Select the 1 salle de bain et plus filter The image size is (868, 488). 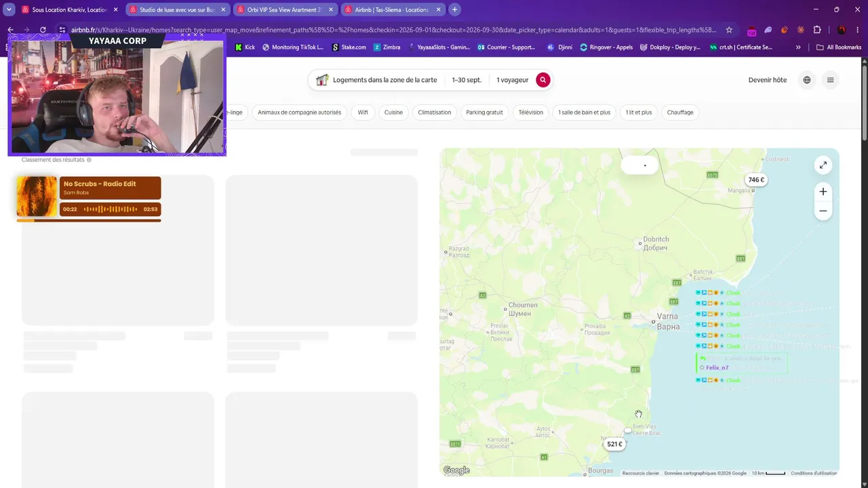coord(584,113)
